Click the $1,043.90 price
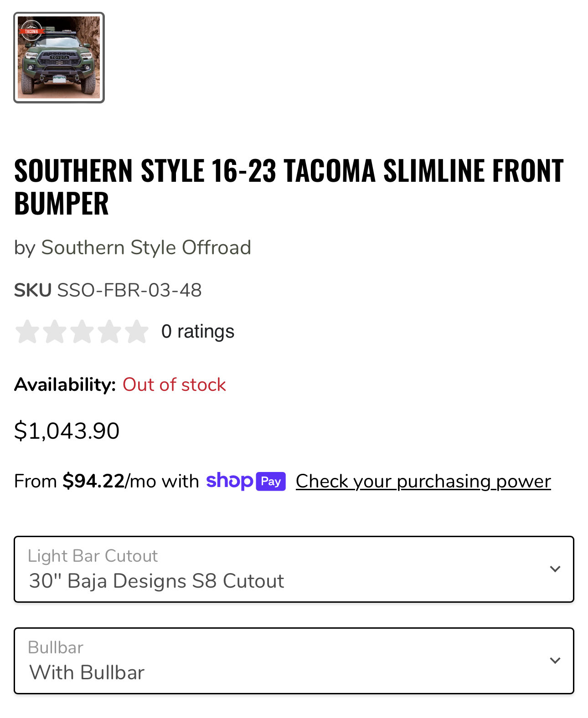 point(67,431)
